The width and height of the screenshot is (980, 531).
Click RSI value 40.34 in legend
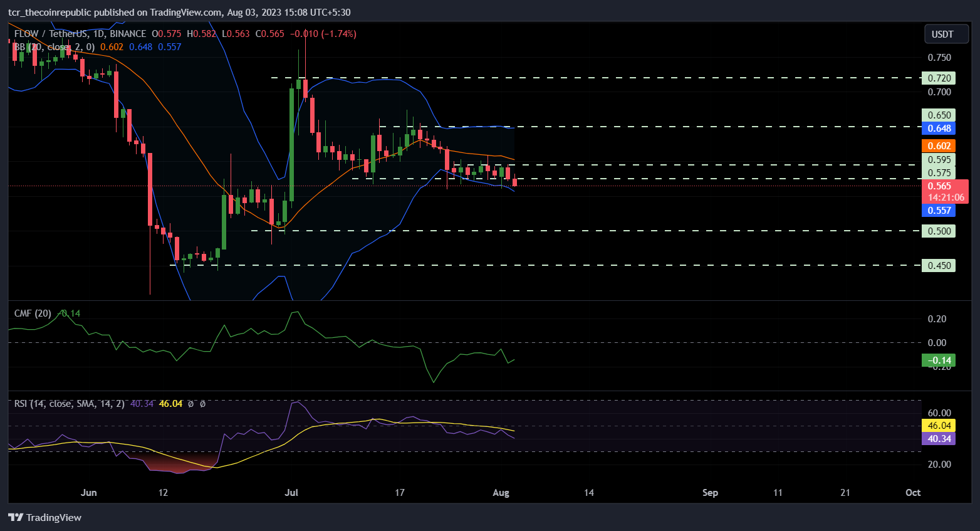click(x=142, y=404)
